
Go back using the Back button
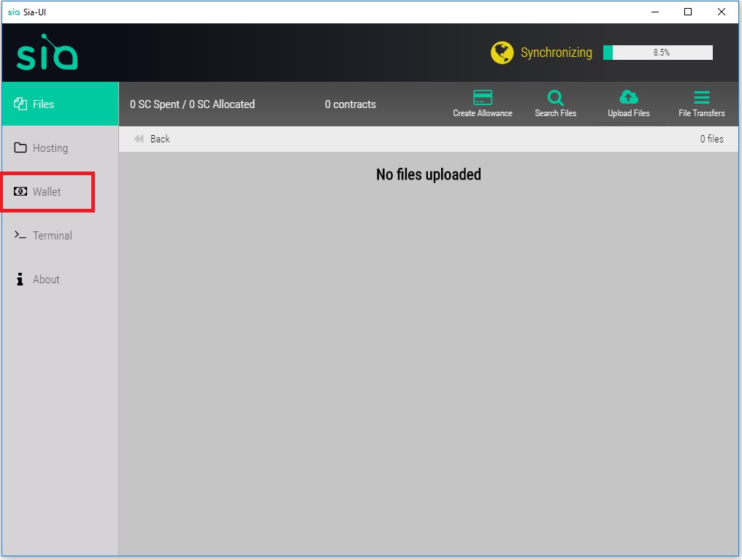[x=159, y=139]
